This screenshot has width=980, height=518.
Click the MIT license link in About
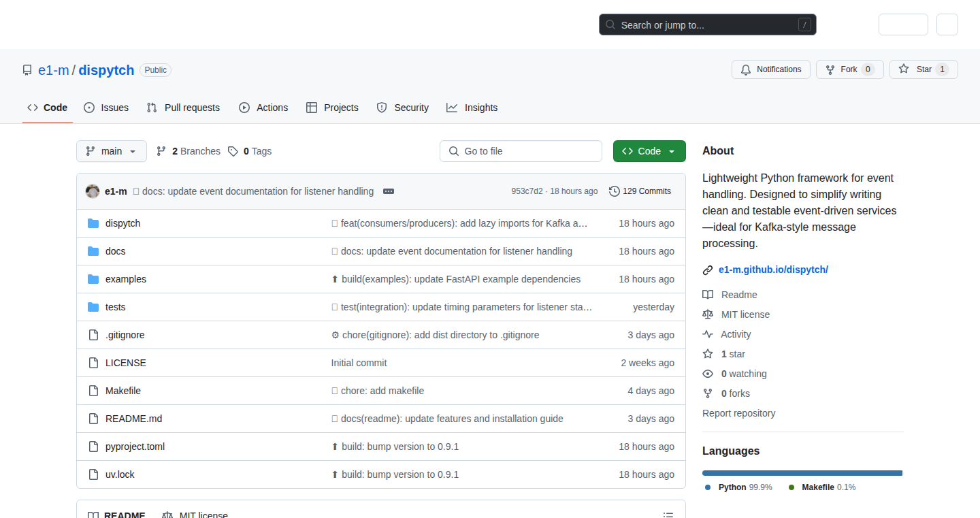point(745,314)
